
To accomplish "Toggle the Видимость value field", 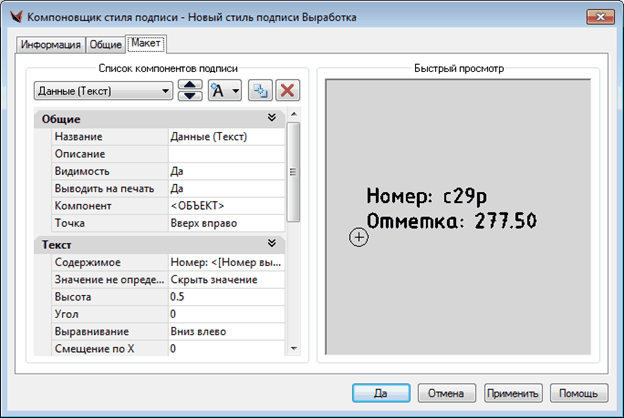I will click(226, 171).
